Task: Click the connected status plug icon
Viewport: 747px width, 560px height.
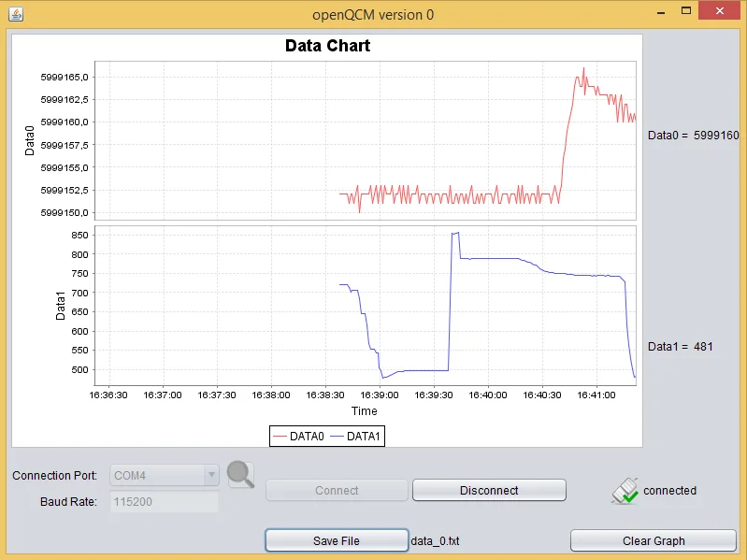Action: tap(625, 491)
